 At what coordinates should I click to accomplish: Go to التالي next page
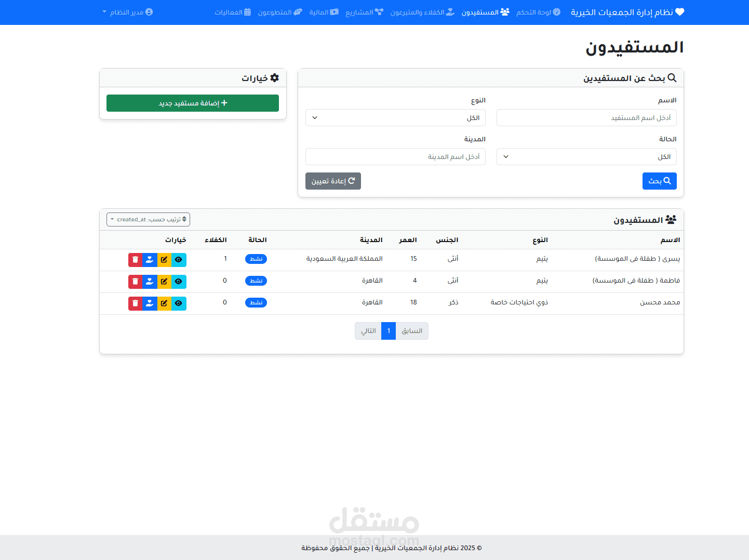pos(368,331)
